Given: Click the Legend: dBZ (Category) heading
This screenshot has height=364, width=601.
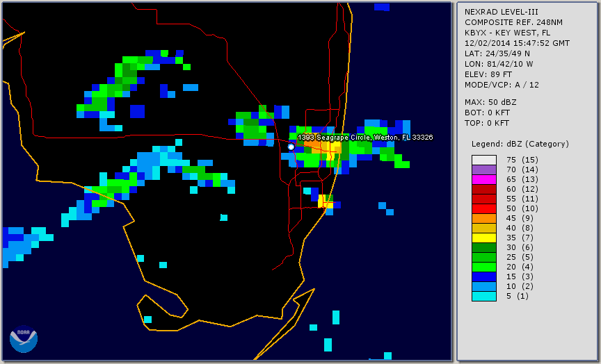Looking at the screenshot, I should pyautogui.click(x=520, y=144).
